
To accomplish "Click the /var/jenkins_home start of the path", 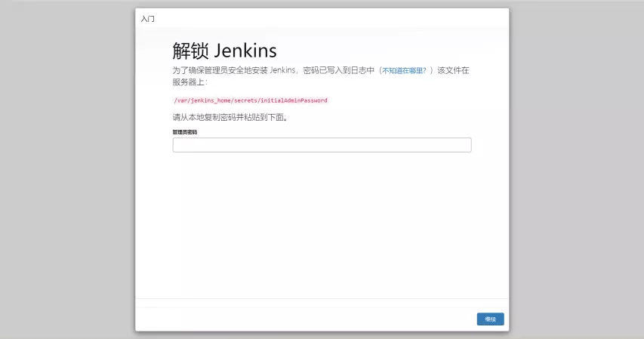I will [199, 100].
